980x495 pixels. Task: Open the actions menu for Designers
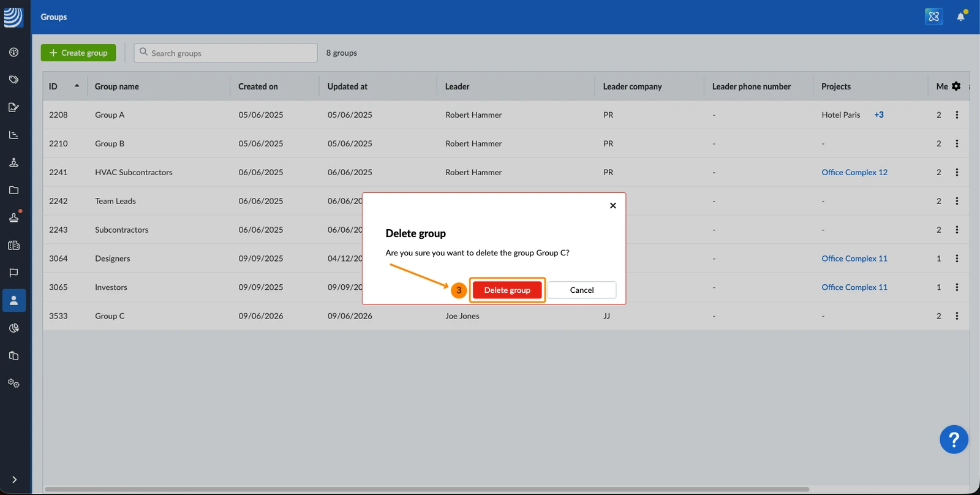click(x=957, y=259)
